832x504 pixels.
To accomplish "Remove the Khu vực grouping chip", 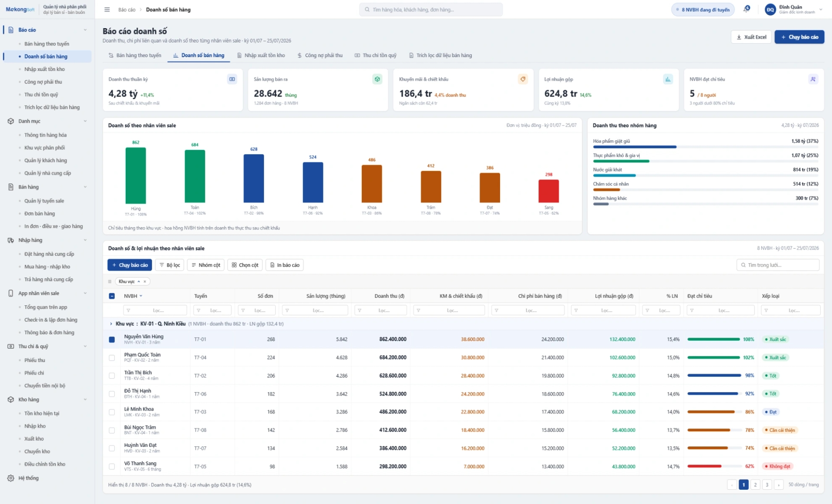I will (x=145, y=281).
